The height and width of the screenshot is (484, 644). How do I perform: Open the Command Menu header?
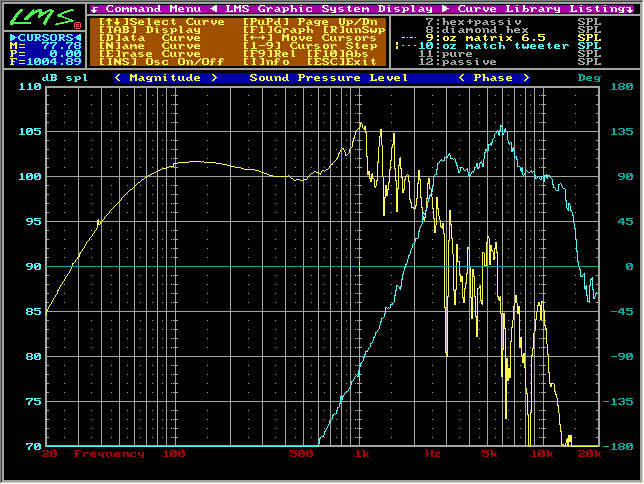pyautogui.click(x=139, y=8)
